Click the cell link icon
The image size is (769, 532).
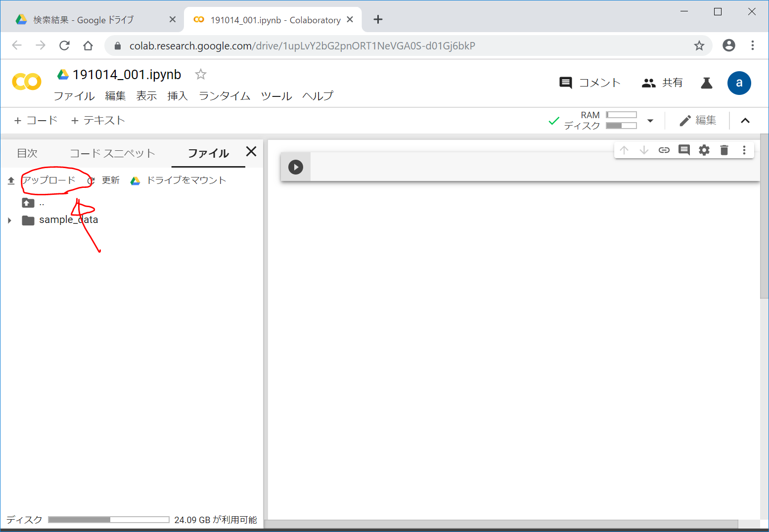click(664, 150)
